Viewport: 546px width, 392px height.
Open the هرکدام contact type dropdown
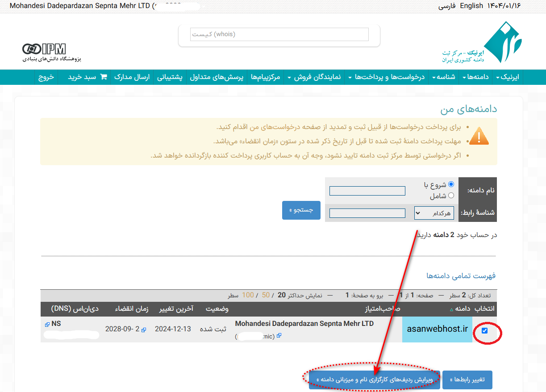coord(434,213)
